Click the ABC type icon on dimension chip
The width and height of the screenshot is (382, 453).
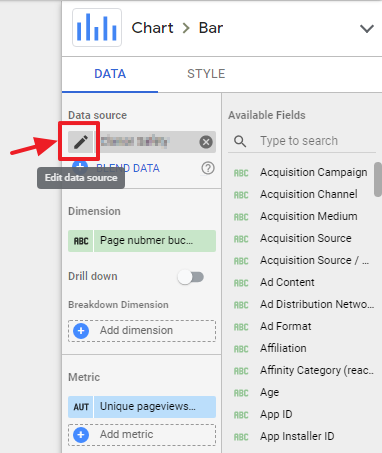pyautogui.click(x=81, y=241)
